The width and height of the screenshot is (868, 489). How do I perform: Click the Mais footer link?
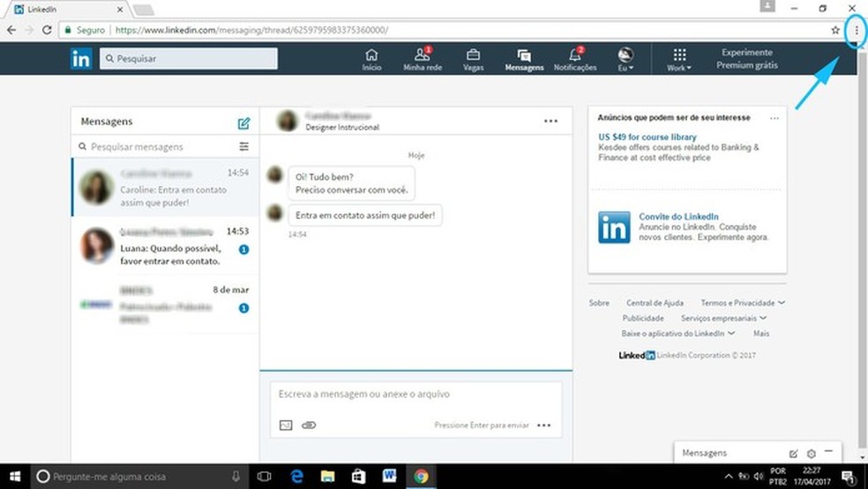761,334
